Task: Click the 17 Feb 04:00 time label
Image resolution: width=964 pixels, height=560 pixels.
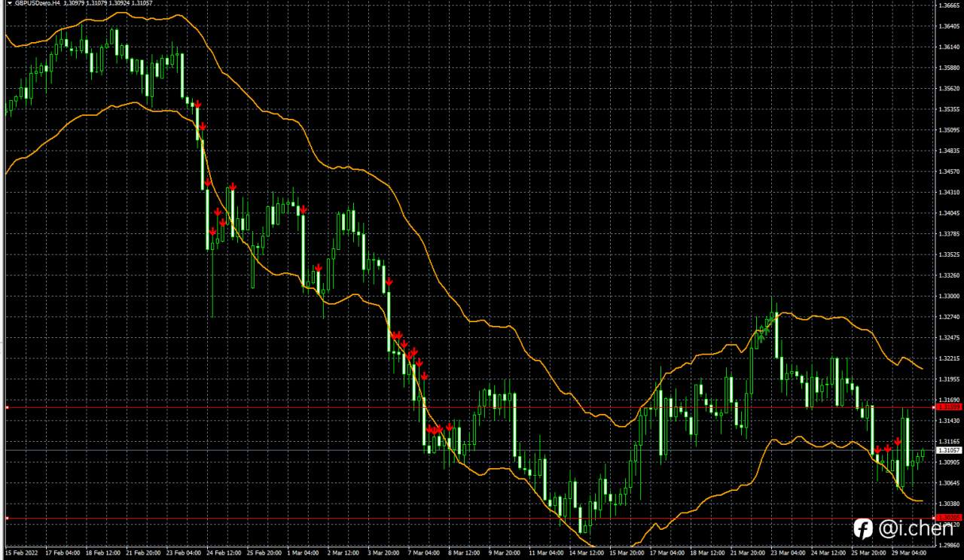Action: 63,553
